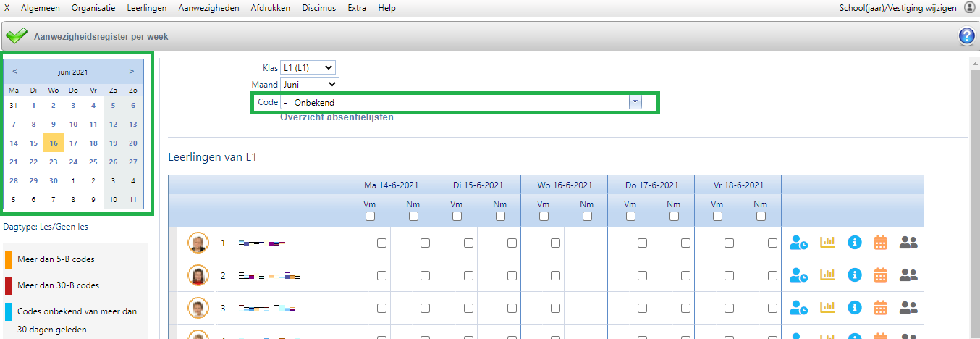Open calendar icon for student 1
The image size is (980, 339).
point(880,243)
